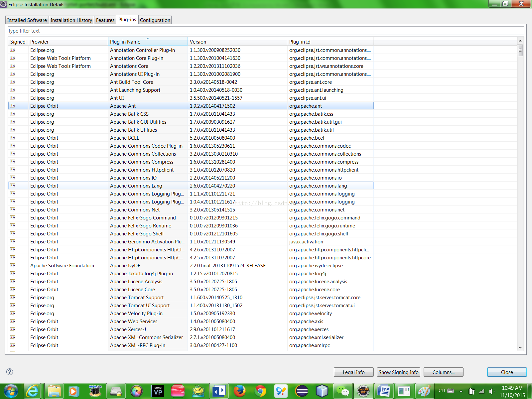Click the Columns... button
This screenshot has width=532, height=399.
point(443,372)
